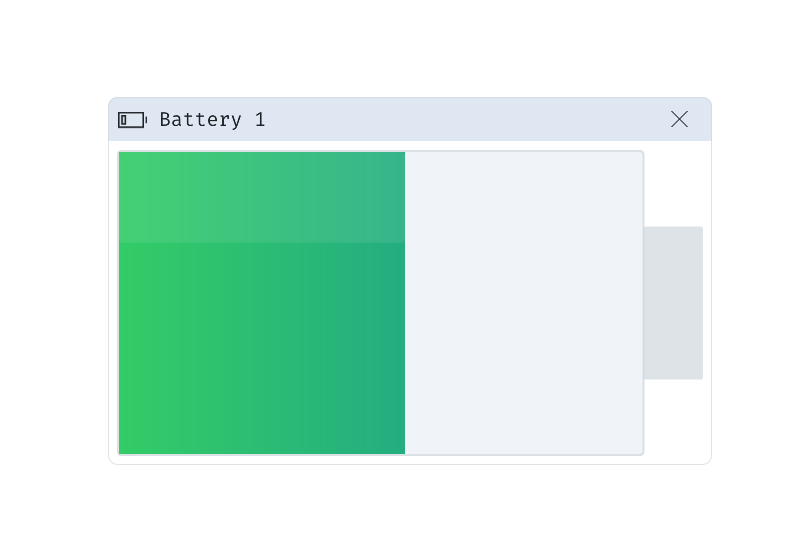Click the lighter green highlight band at the top
793x534 pixels.
(x=262, y=197)
